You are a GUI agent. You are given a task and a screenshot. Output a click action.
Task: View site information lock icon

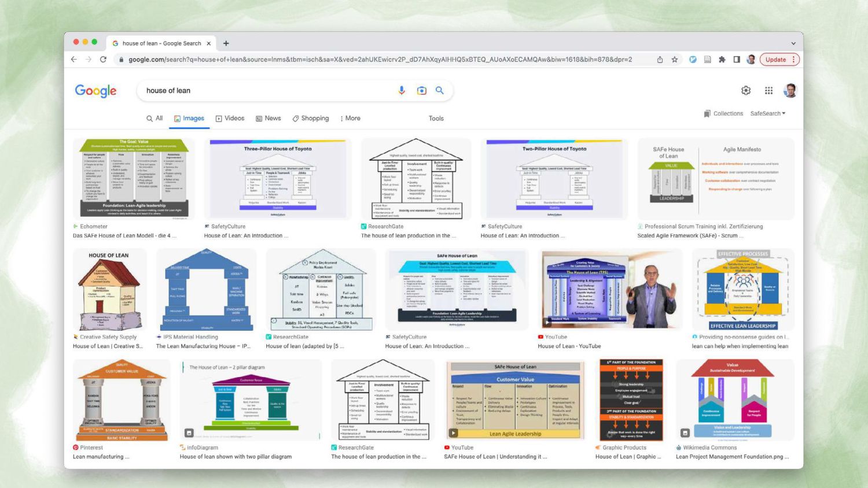[121, 59]
